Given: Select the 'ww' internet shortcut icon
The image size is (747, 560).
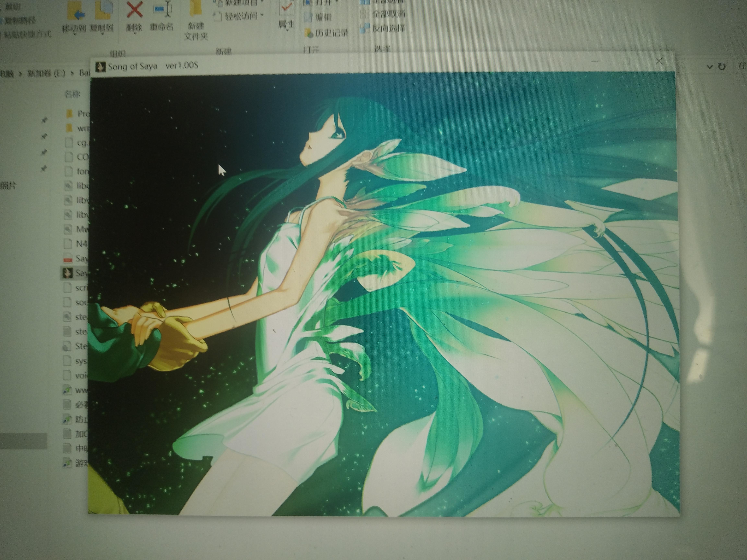Looking at the screenshot, I should pos(67,390).
